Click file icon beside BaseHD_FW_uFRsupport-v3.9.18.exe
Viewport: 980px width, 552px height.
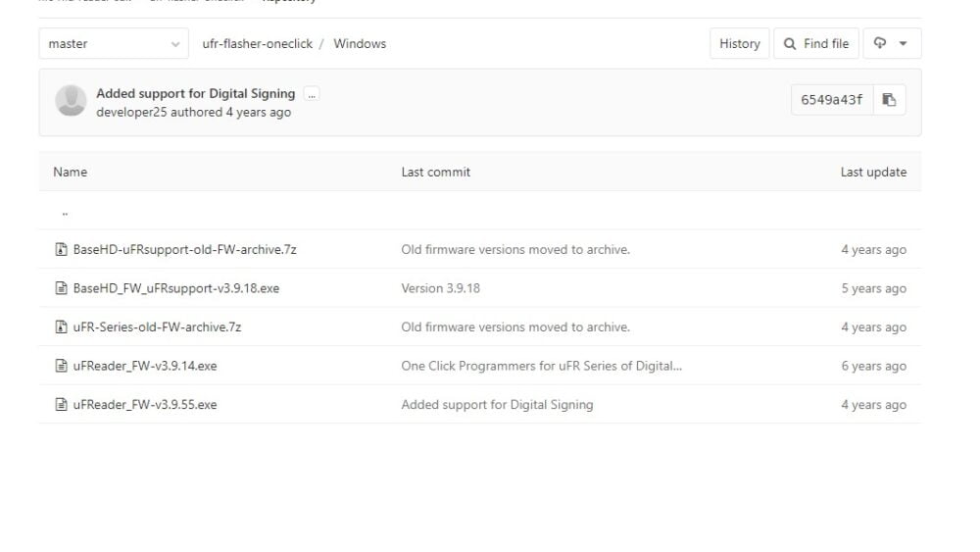[61, 288]
